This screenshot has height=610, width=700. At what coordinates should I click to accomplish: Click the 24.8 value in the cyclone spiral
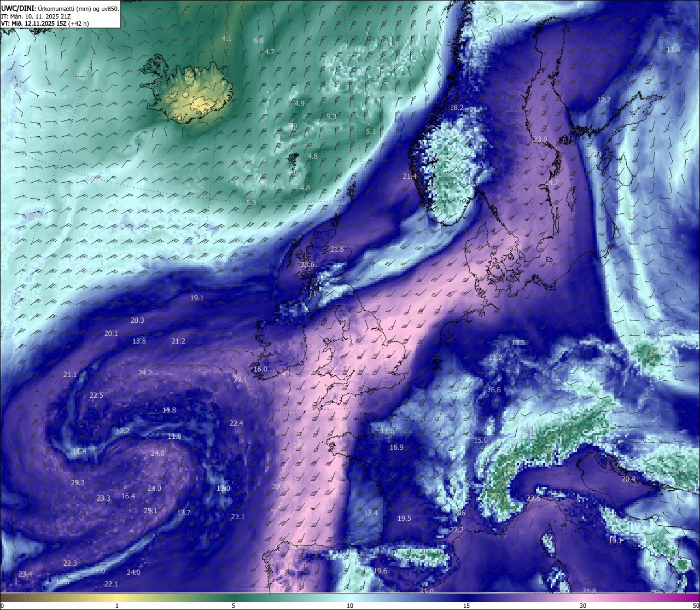(x=157, y=453)
